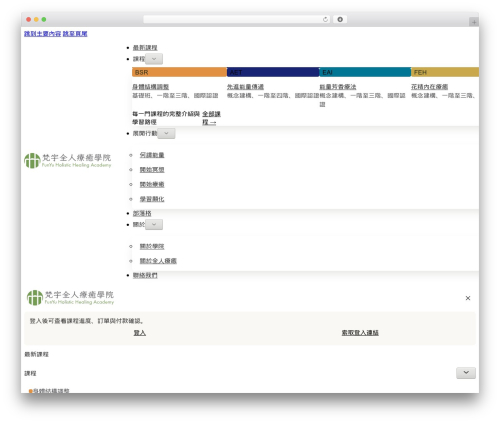Click the 聯絡我們 navigation link
The height and width of the screenshot is (423, 500).
pos(145,275)
